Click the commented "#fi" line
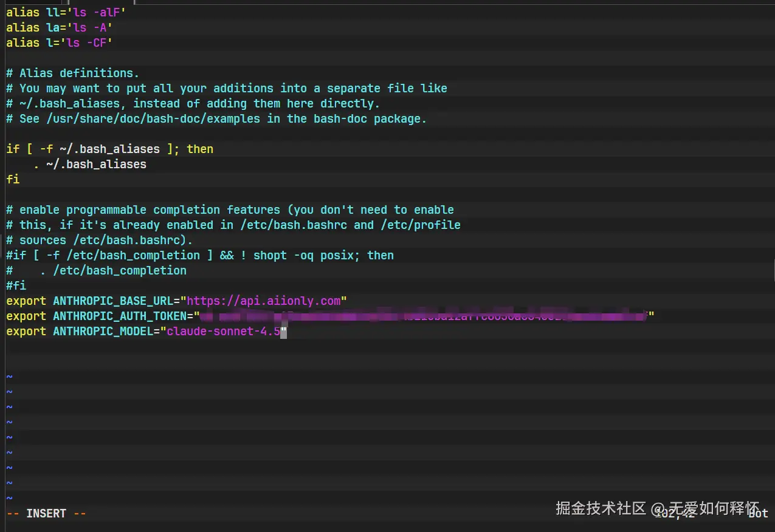 (16, 285)
